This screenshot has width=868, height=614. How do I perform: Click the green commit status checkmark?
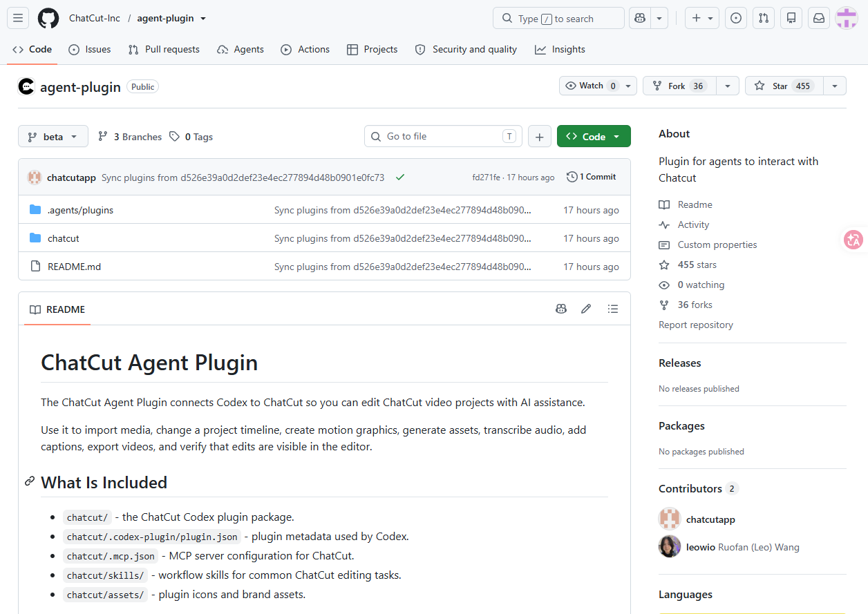(400, 177)
